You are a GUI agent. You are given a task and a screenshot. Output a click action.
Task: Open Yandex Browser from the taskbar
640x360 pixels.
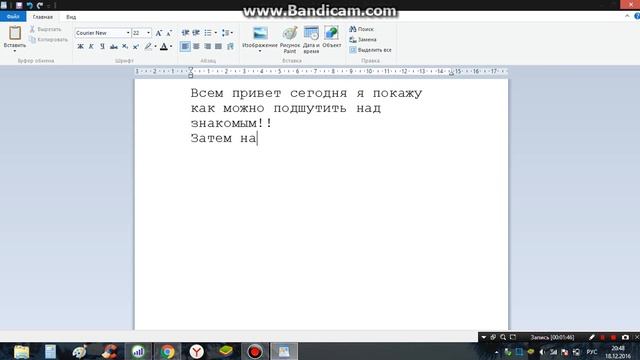(196, 351)
